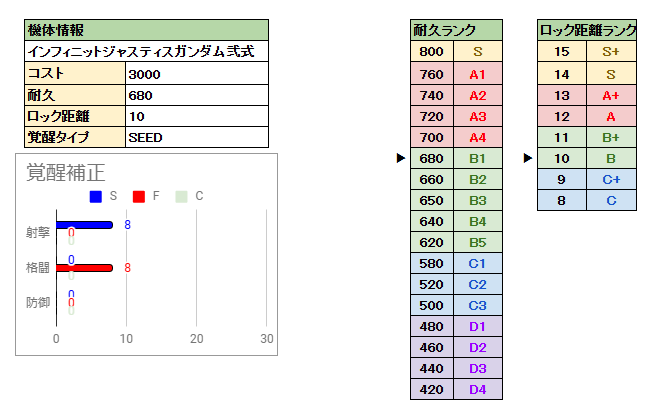Select the A3 rank cell
This screenshot has height=403, width=662.
[478, 116]
